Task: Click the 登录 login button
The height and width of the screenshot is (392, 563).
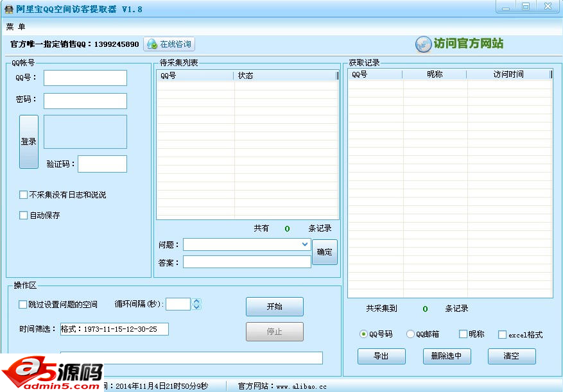Action: (x=29, y=141)
